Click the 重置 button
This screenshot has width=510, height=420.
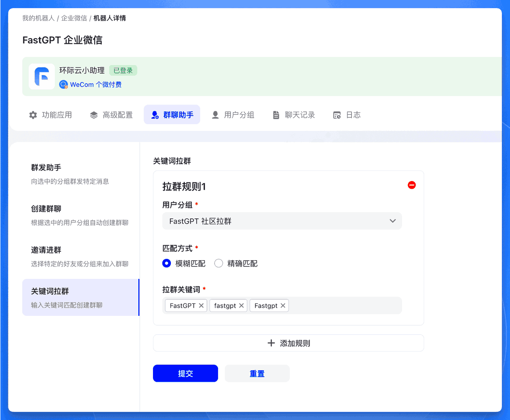[x=257, y=373]
